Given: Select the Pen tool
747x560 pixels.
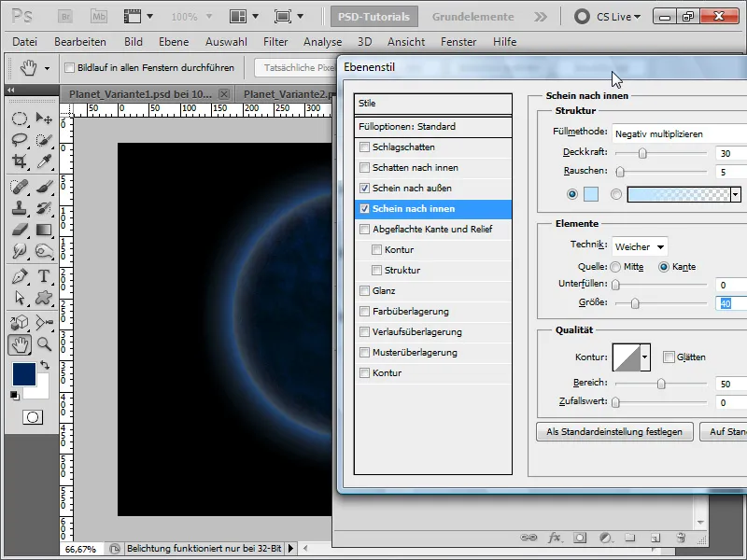Looking at the screenshot, I should (x=19, y=275).
